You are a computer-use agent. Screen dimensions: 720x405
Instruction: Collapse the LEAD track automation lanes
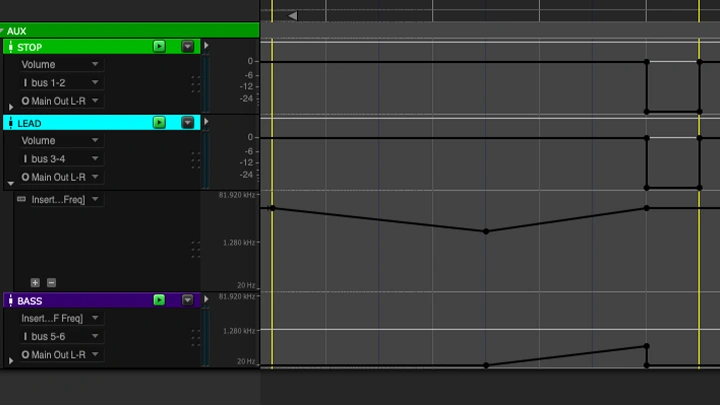click(x=11, y=183)
